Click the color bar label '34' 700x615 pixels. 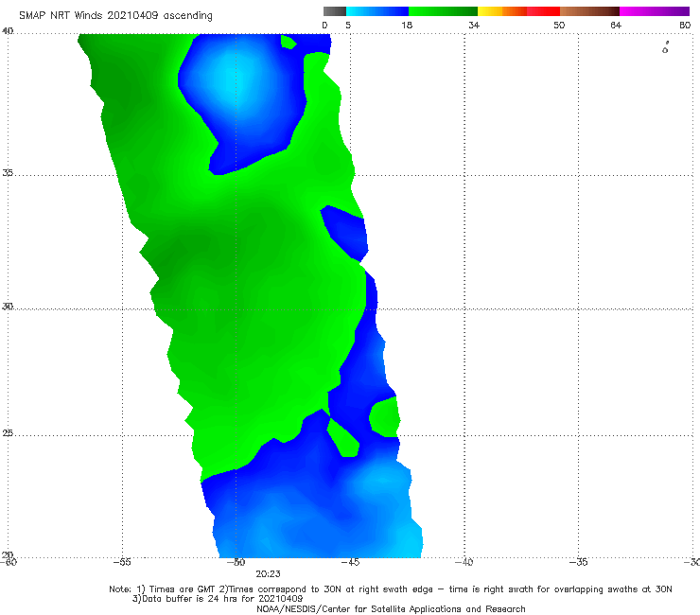coord(474,25)
